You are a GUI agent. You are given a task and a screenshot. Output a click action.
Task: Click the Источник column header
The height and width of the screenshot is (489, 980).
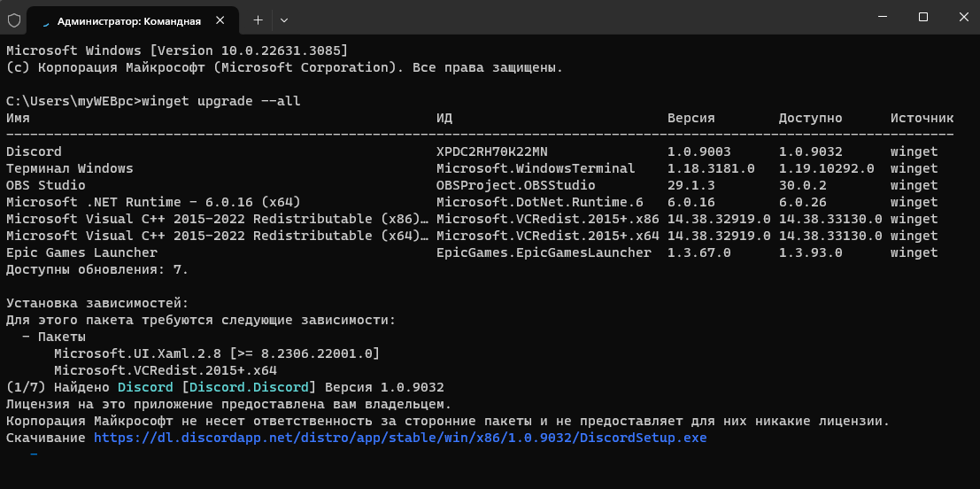[922, 118]
